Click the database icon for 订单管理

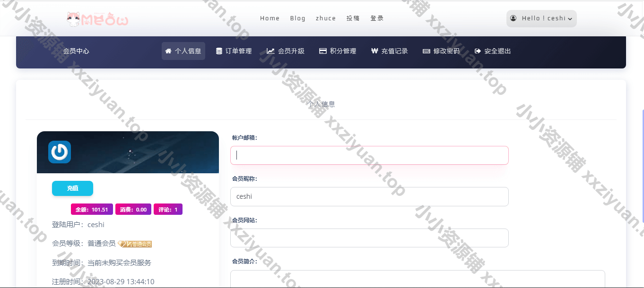tap(219, 51)
